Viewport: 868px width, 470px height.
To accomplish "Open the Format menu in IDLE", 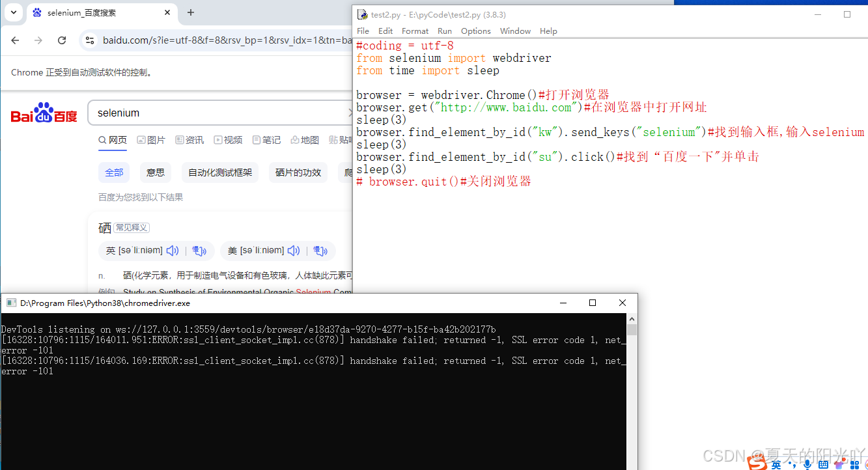I will coord(415,31).
